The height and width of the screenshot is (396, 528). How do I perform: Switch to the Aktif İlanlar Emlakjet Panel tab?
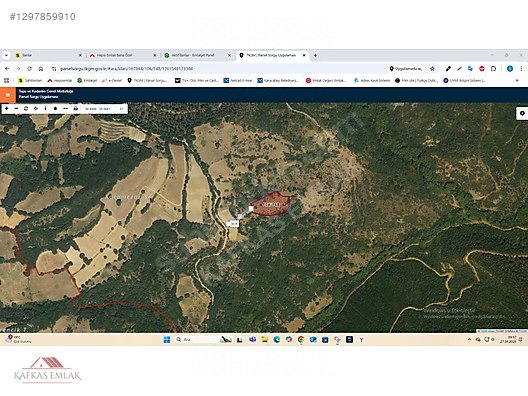pos(197,55)
